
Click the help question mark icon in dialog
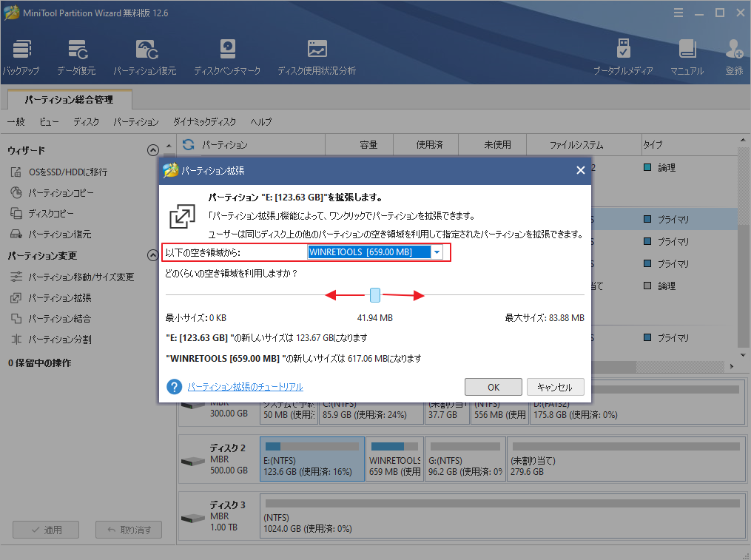coord(175,387)
